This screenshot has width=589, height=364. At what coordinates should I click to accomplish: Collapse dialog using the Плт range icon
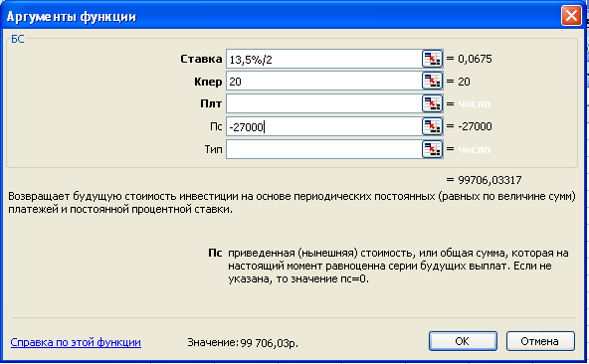coord(432,103)
